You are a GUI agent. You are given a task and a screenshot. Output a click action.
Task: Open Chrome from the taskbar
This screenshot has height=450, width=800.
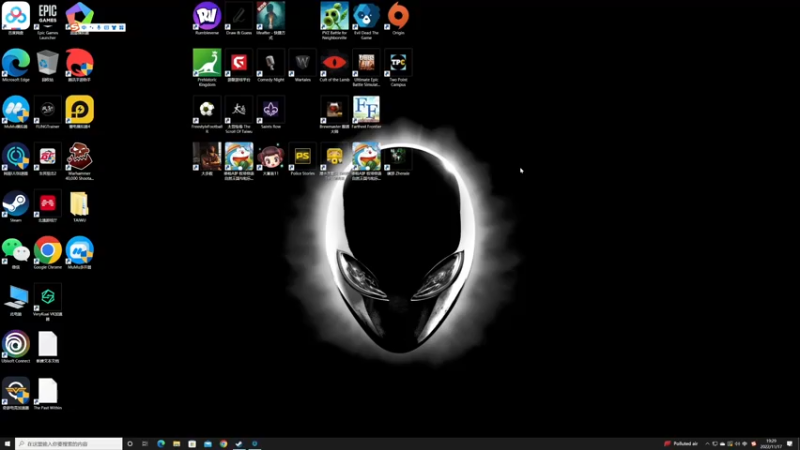point(223,444)
